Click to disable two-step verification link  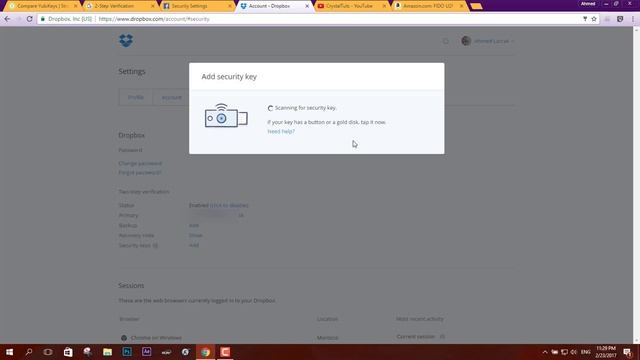tap(229, 205)
